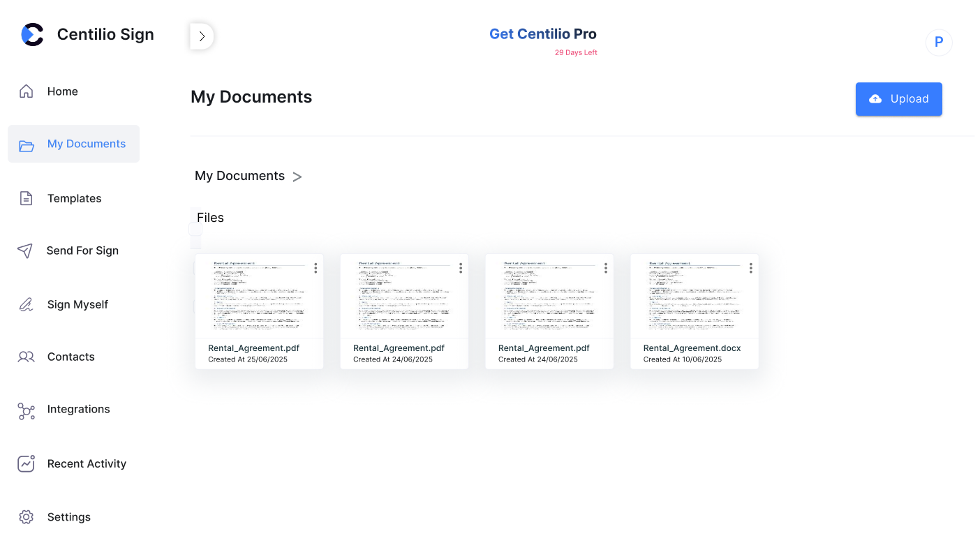
Task: Open the Recent Activity chart icon
Action: [x=26, y=463]
